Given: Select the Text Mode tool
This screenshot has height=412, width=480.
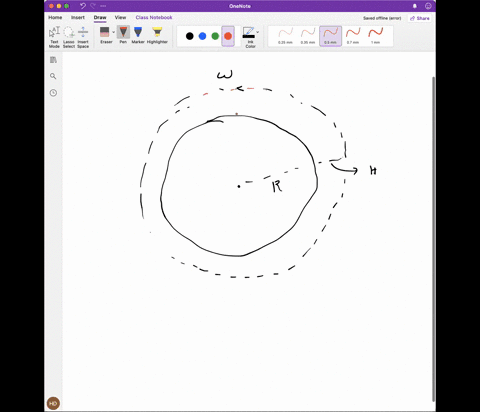Looking at the screenshot, I should [54, 37].
